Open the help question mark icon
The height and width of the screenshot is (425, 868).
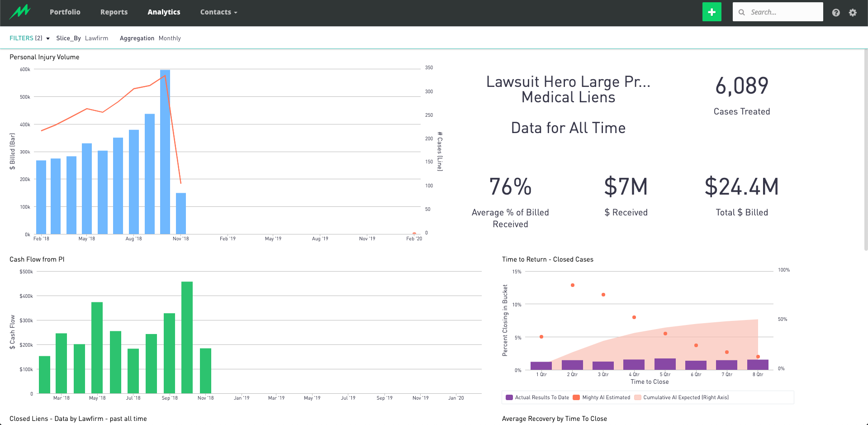(x=836, y=13)
